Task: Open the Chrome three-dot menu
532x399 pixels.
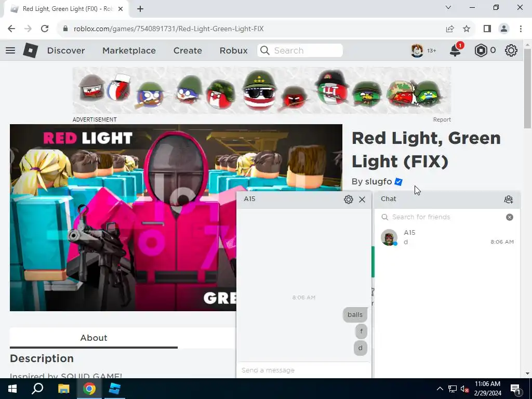Action: (521, 29)
